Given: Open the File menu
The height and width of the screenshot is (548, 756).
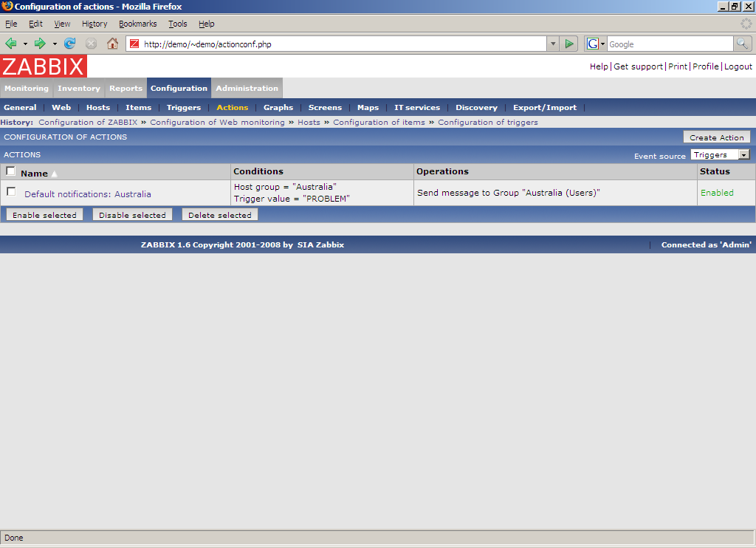Looking at the screenshot, I should (x=11, y=24).
